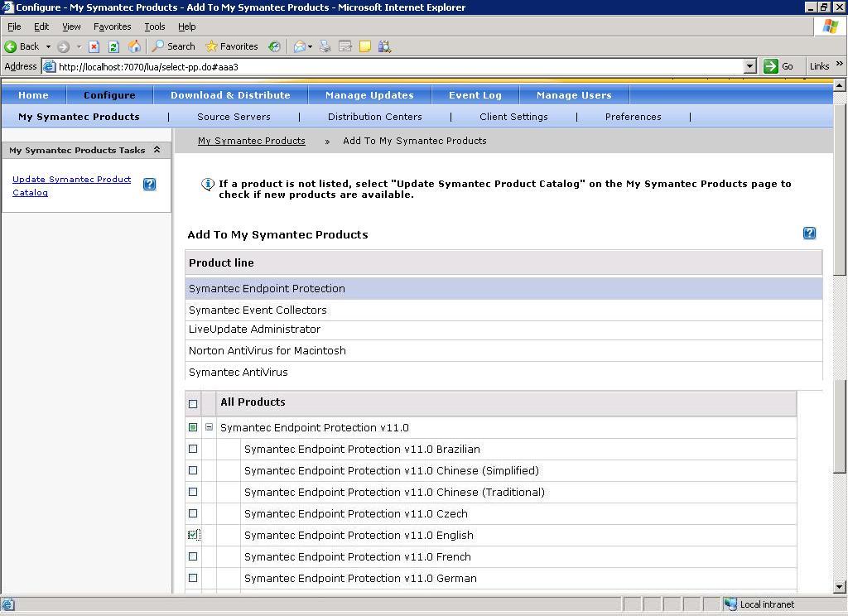Switch to the Download & Distribute tab
The image size is (848, 616).
point(230,95)
